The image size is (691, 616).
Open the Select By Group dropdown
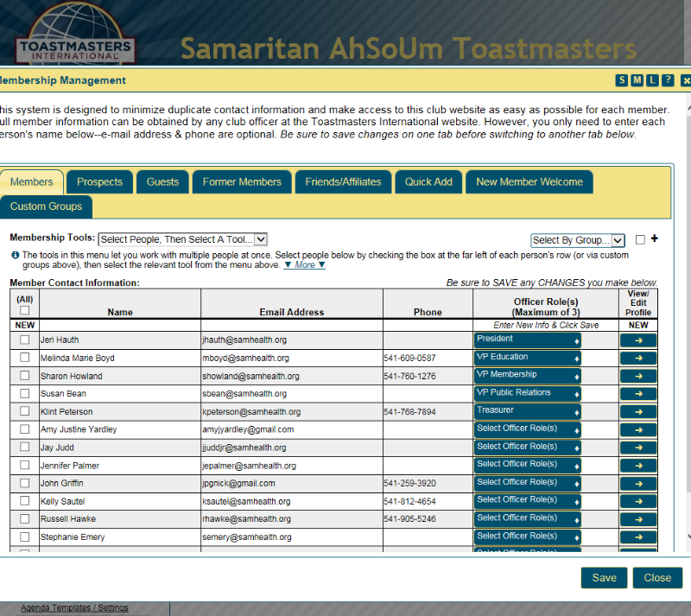tap(578, 240)
